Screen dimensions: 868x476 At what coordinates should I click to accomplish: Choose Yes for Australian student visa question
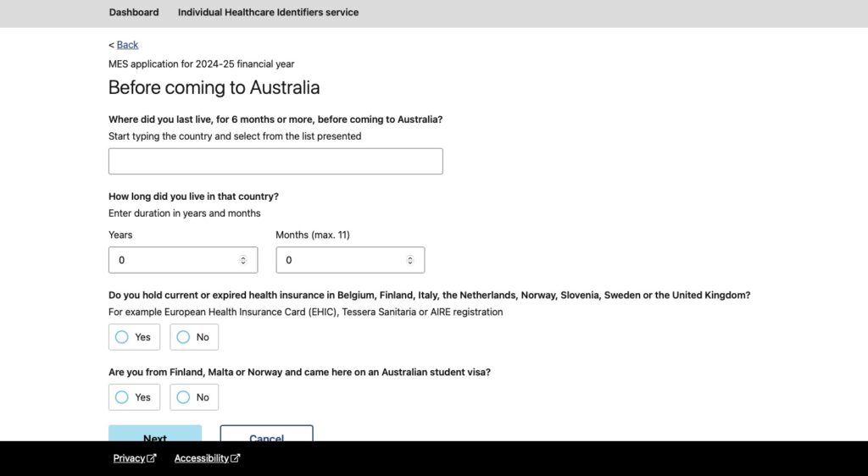(x=134, y=397)
